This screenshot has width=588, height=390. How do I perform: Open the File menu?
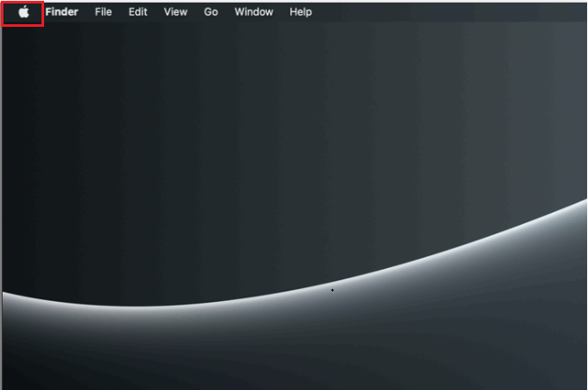click(103, 12)
